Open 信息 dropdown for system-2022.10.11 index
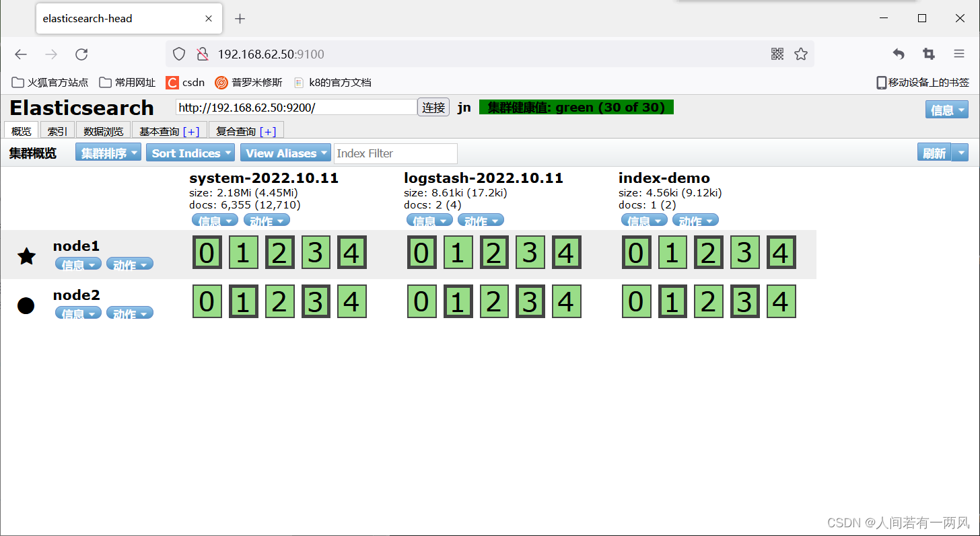 coord(215,221)
